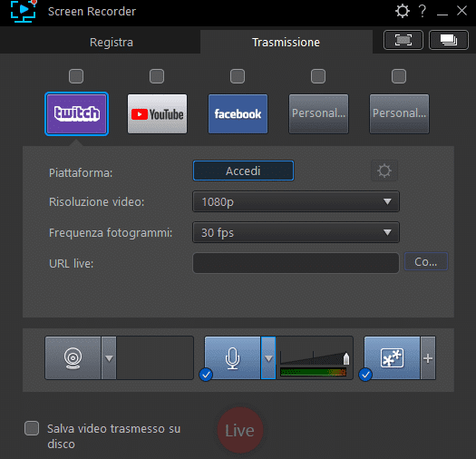The width and height of the screenshot is (476, 459).
Task: Adjust the microphone volume slider handle
Action: [x=346, y=358]
